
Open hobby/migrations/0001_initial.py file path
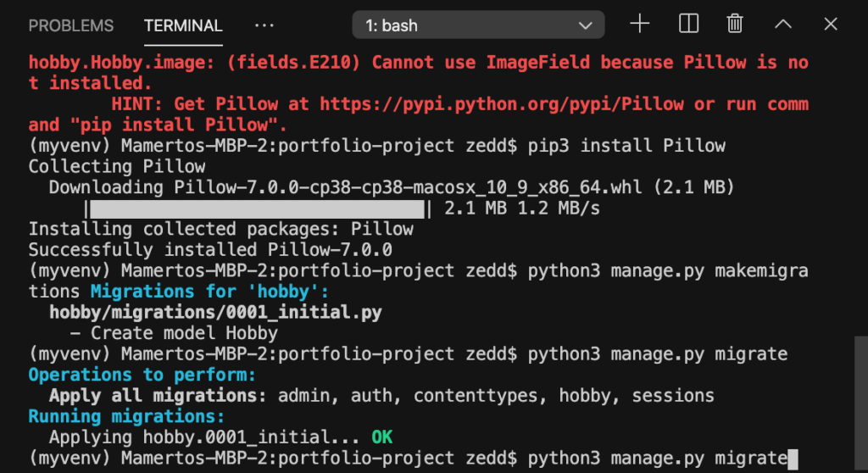click(215, 313)
